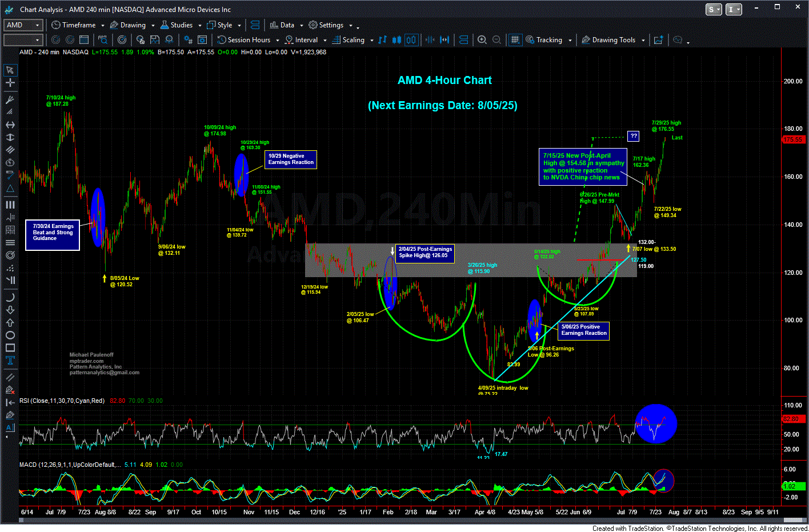Select the arc drawing tool
Image resolution: width=809 pixels, height=532 pixels.
point(10,297)
